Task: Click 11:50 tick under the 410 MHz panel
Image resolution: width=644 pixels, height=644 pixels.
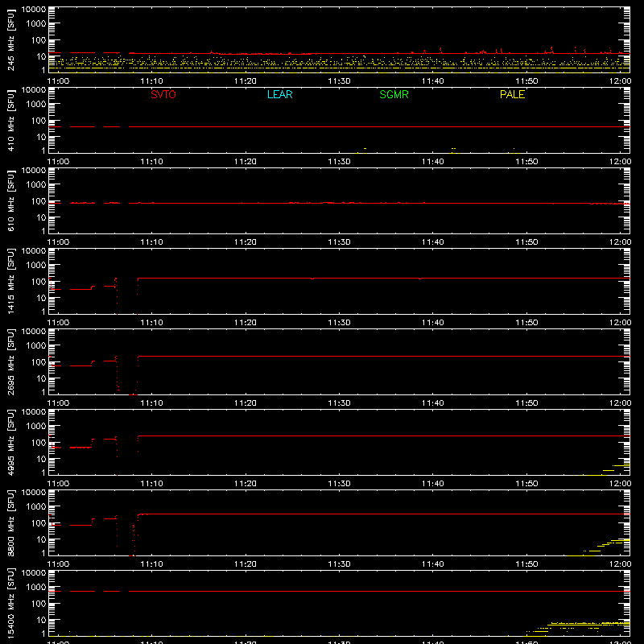Action: click(526, 162)
